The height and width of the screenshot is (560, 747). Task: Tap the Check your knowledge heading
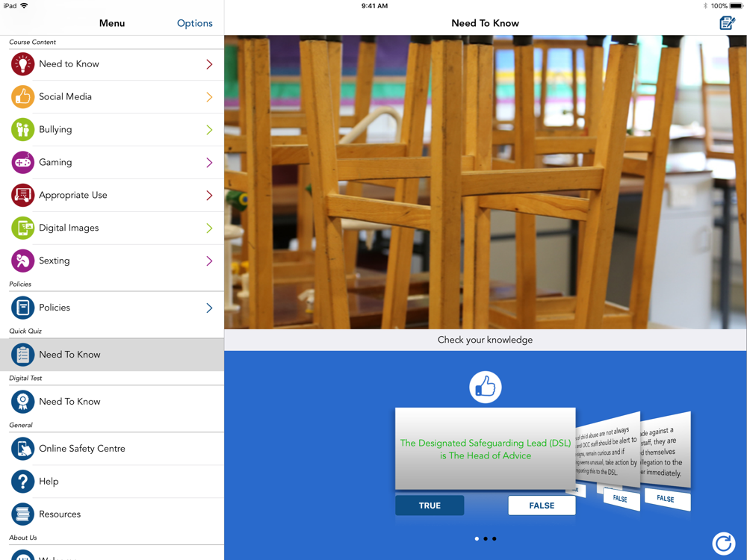coord(485,340)
